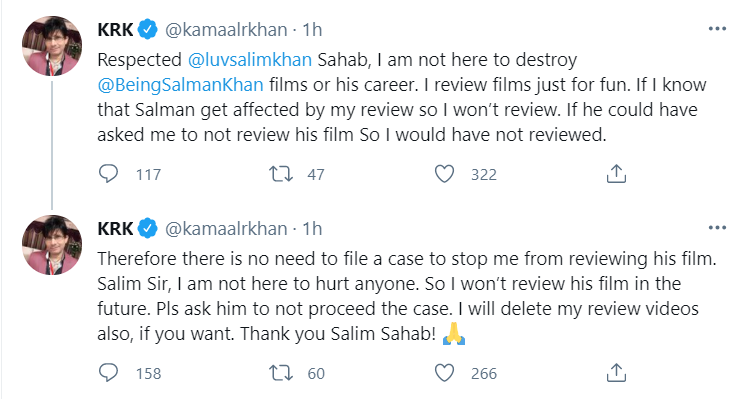Like the second tweet with 266 likes
750x399 pixels.
tap(444, 373)
